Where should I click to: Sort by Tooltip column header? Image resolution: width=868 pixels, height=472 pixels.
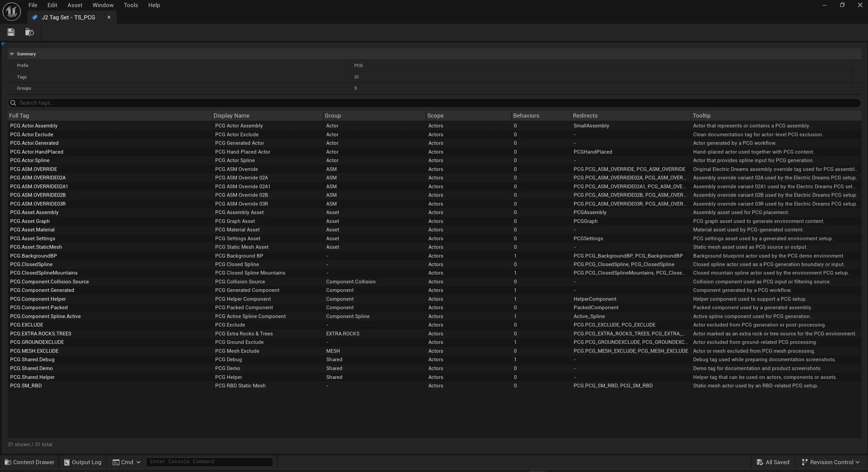pos(776,116)
